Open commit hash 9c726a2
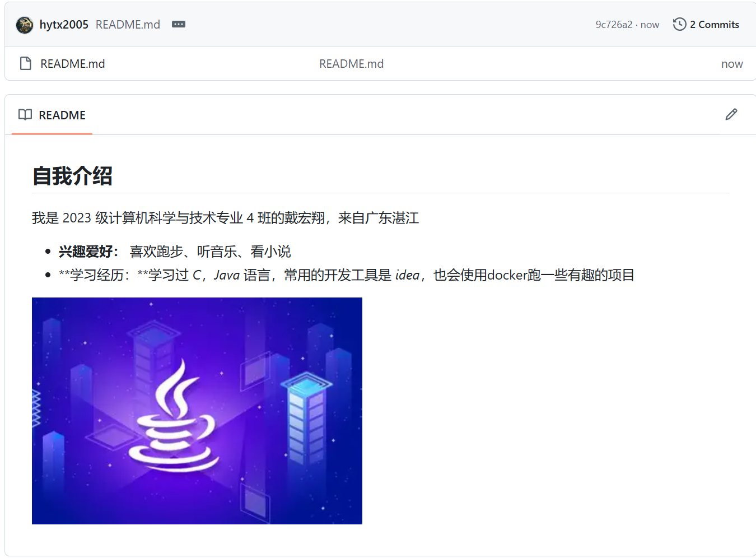756x558 pixels. [x=614, y=25]
